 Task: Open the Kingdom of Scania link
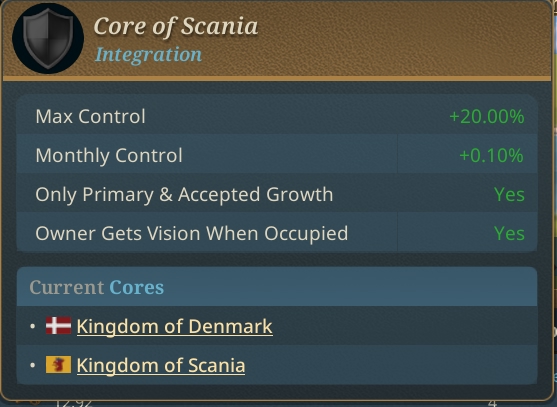(x=161, y=365)
